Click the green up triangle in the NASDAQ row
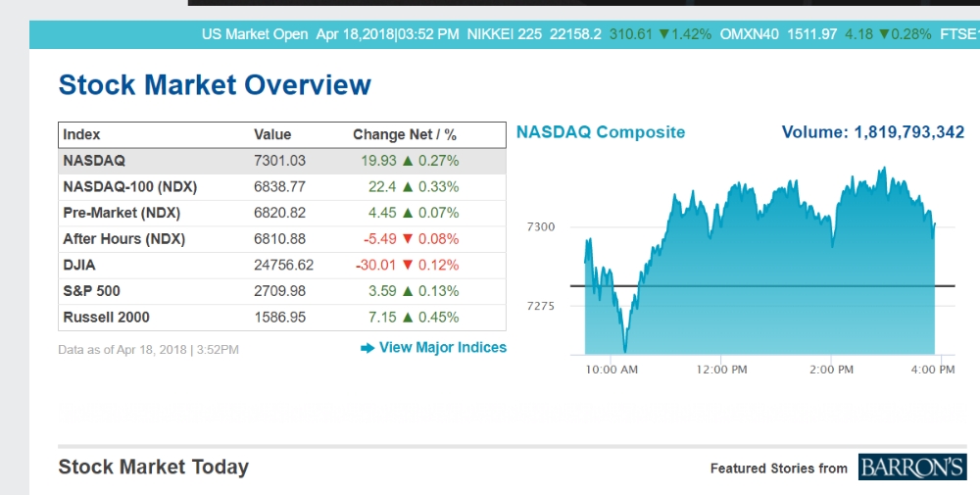Viewport: 980px width, 495px height. coord(408,161)
